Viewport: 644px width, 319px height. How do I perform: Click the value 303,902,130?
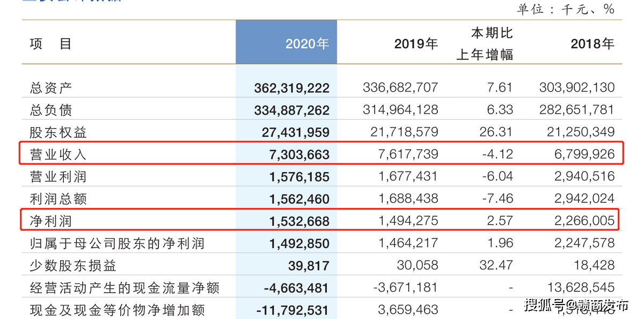pyautogui.click(x=577, y=87)
